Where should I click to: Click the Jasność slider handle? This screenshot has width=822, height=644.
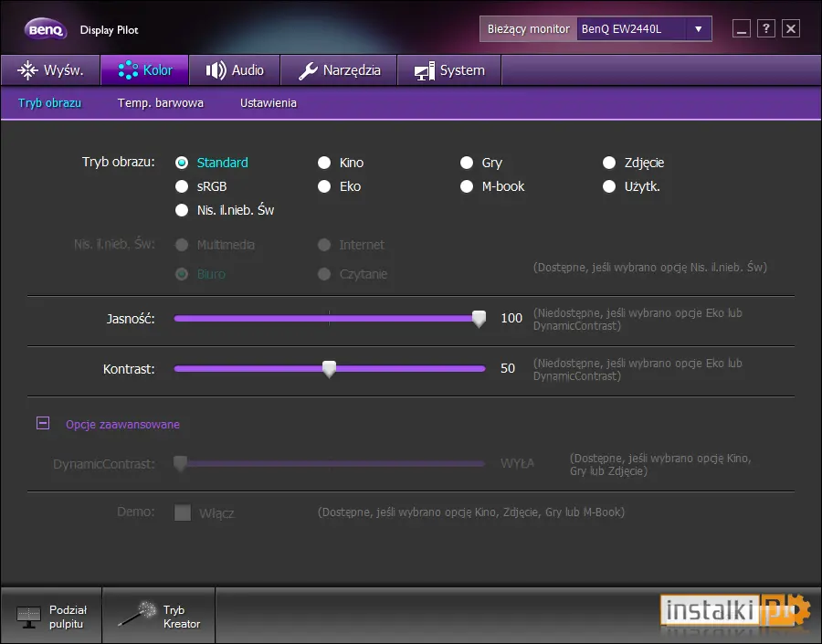coord(479,318)
